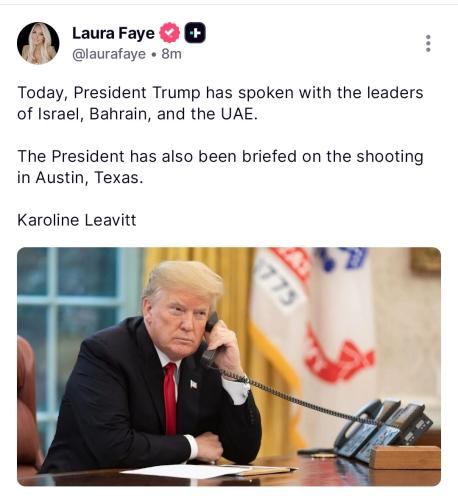The image size is (458, 500).
Task: Open the attached Oval Office photo
Action: pos(229,366)
